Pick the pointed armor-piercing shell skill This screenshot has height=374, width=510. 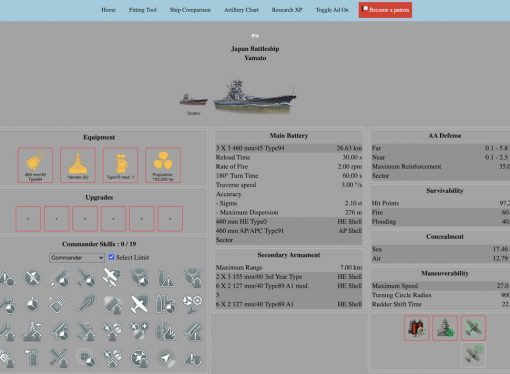[x=86, y=304]
